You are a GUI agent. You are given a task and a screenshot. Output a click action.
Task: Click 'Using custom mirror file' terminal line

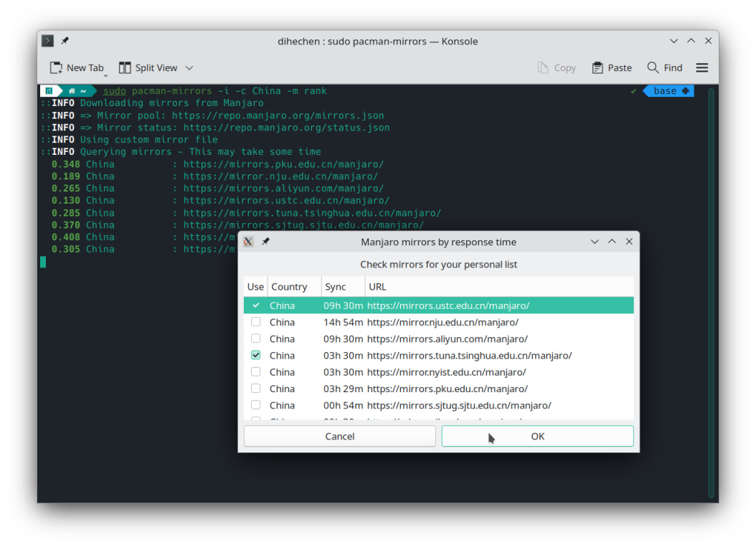point(149,140)
